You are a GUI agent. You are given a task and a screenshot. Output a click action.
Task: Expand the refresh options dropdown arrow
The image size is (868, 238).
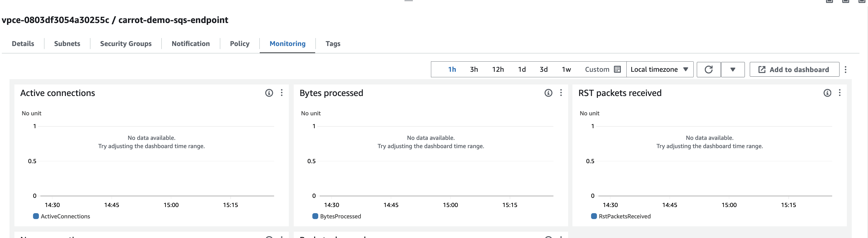[733, 70]
